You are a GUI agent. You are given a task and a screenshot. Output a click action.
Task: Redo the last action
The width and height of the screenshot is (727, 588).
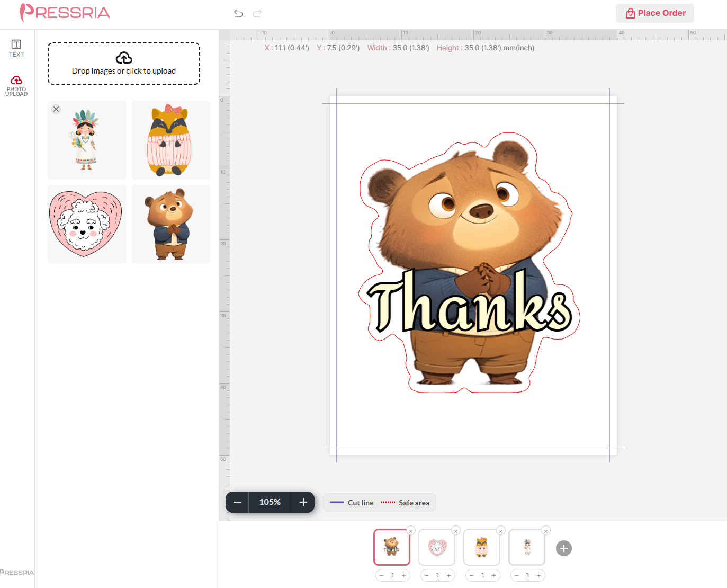point(257,13)
